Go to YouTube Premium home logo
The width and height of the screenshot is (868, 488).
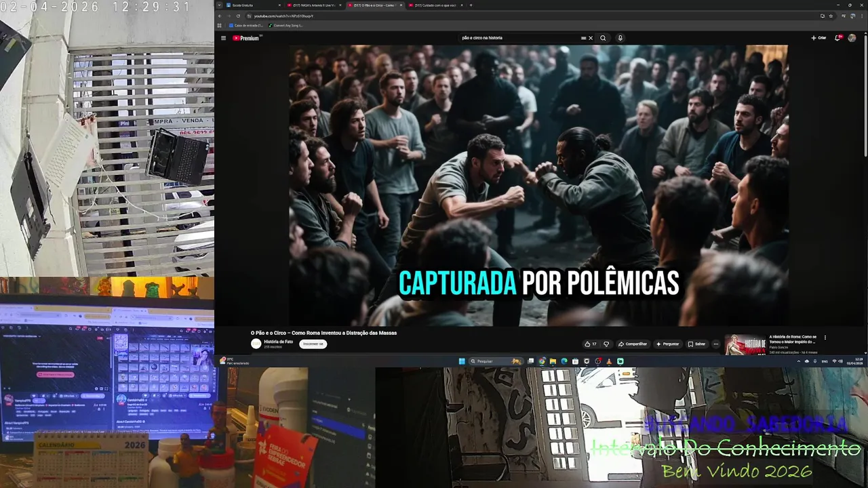click(246, 38)
